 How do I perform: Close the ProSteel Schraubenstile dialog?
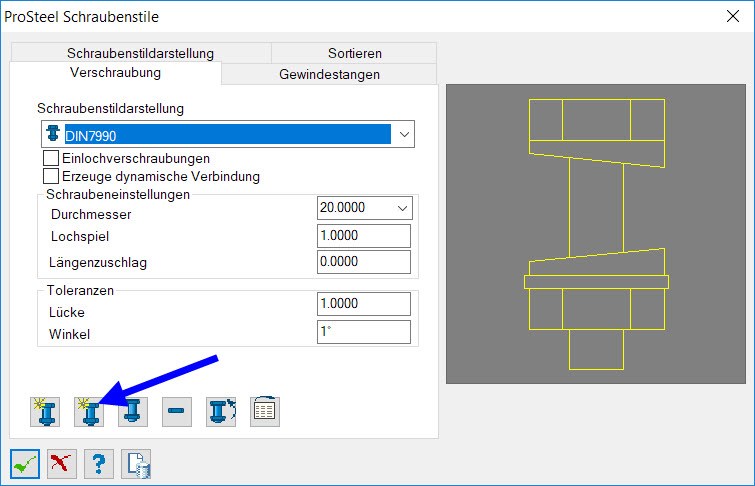733,16
